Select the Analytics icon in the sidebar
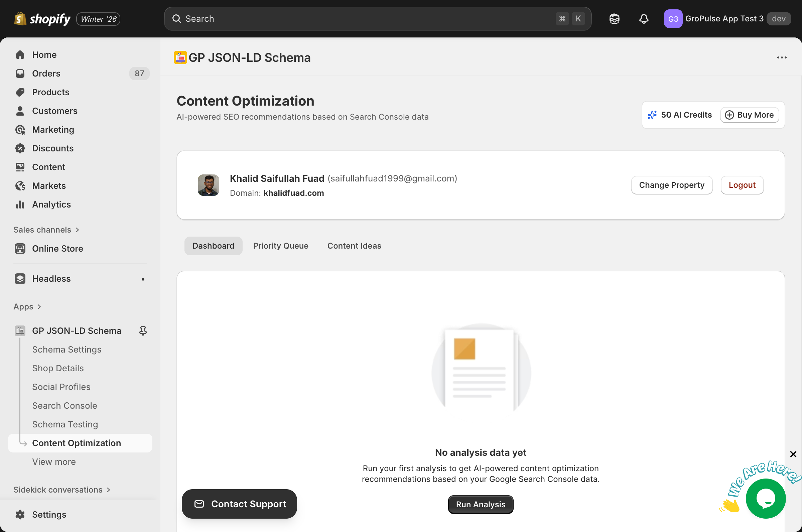This screenshot has height=532, width=802. (x=20, y=204)
